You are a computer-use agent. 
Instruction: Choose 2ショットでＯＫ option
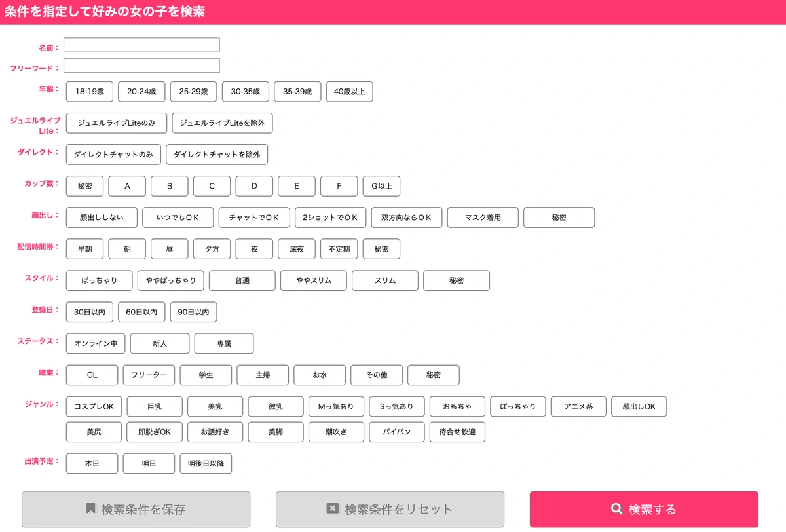click(x=331, y=218)
